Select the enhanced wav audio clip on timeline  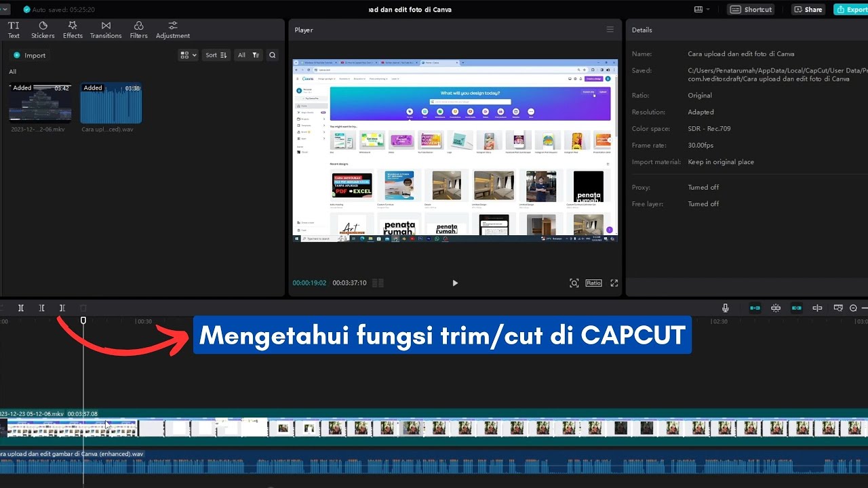(434, 462)
